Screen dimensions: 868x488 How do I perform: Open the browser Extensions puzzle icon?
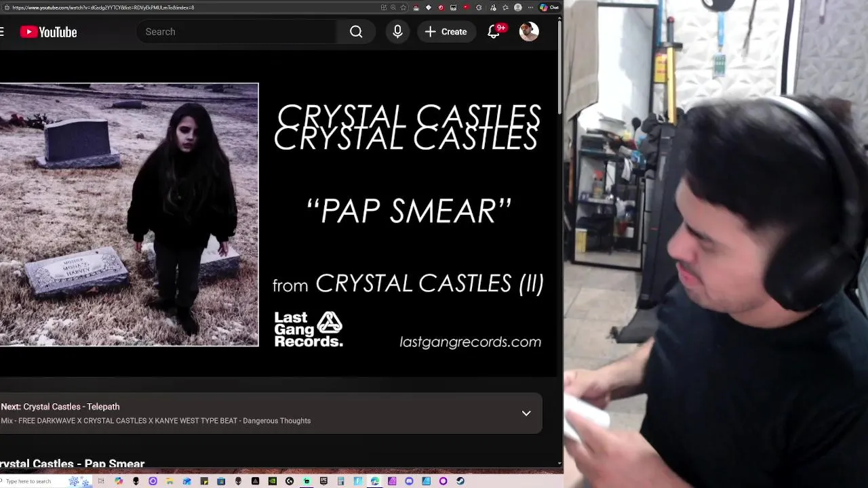click(479, 7)
